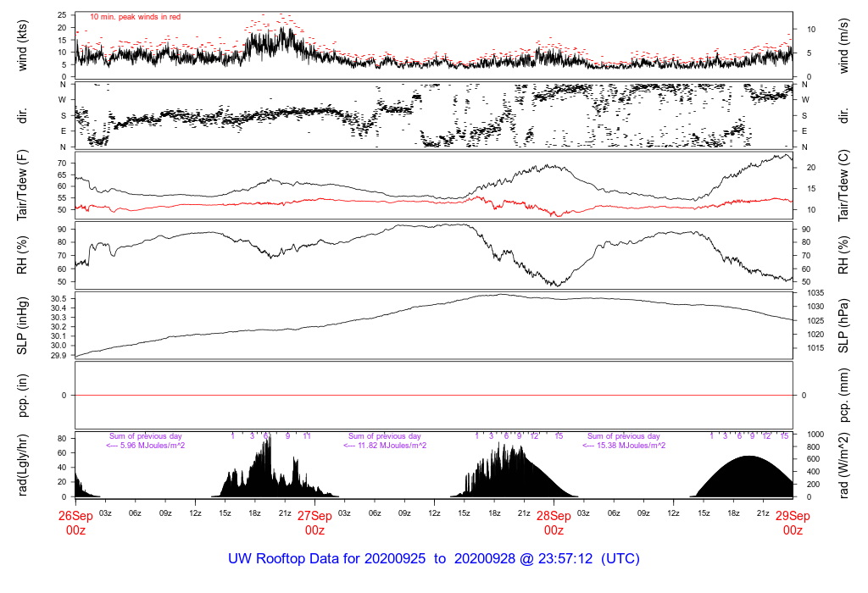Select the "rad(Lgly/hr)" axis label
The image size is (868, 593).
click(22, 465)
